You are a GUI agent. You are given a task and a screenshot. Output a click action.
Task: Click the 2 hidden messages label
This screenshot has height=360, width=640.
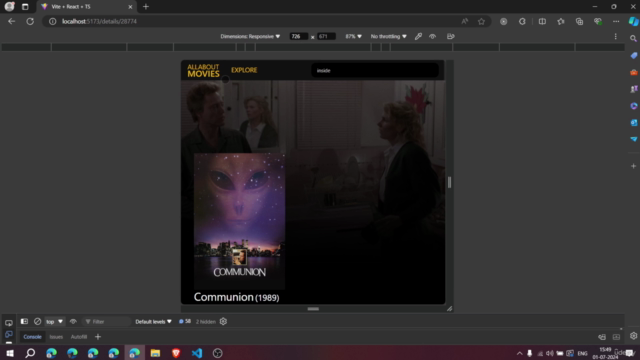[x=205, y=322]
